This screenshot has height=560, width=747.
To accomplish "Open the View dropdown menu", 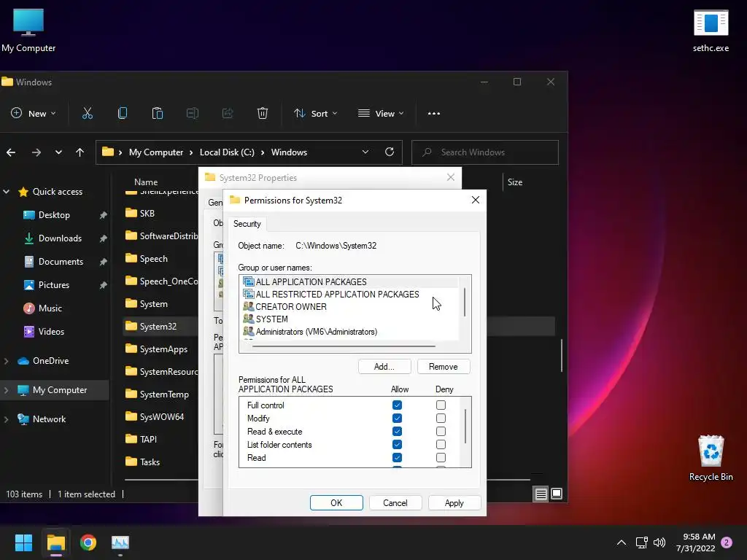I will [381, 113].
